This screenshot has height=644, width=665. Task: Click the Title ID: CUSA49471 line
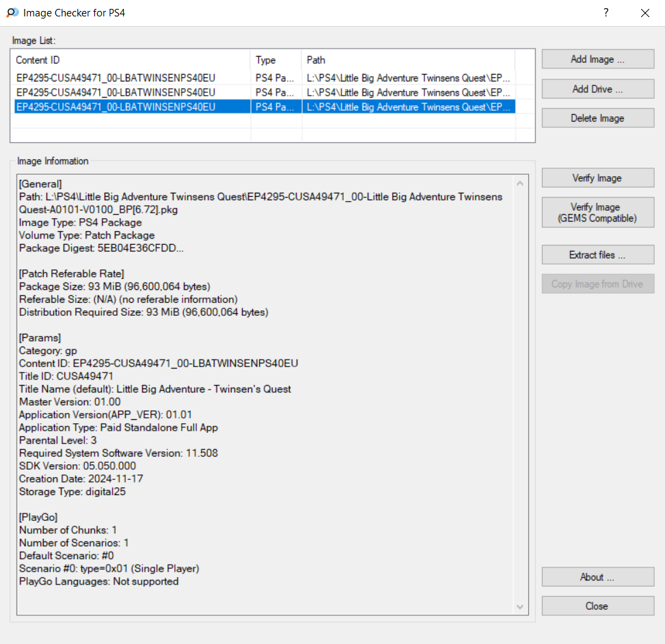66,376
